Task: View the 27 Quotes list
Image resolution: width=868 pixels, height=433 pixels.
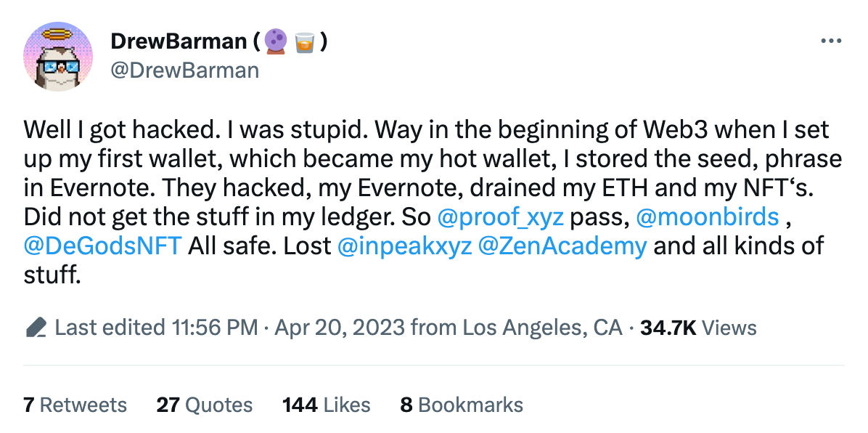Action: [x=204, y=405]
